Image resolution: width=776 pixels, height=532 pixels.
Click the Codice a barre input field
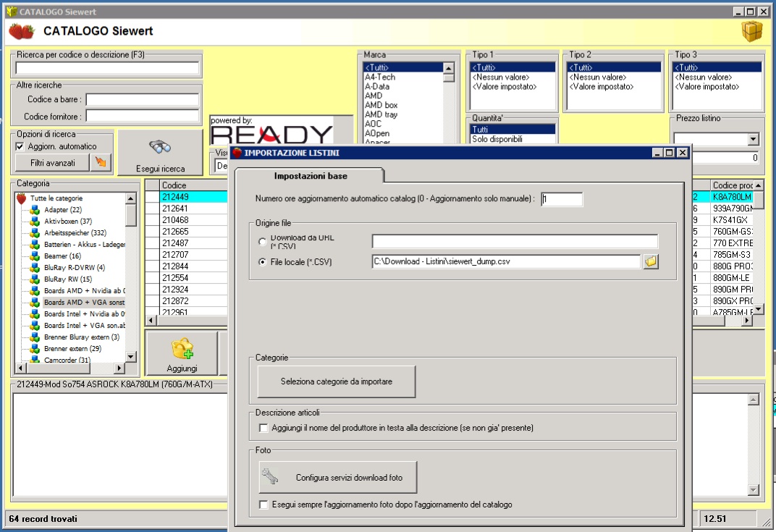coord(143,99)
